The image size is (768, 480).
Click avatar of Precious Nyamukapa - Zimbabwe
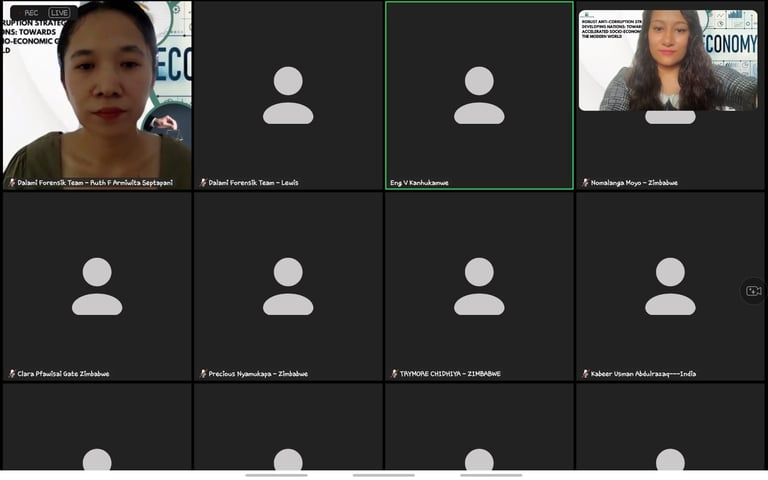[x=288, y=286]
